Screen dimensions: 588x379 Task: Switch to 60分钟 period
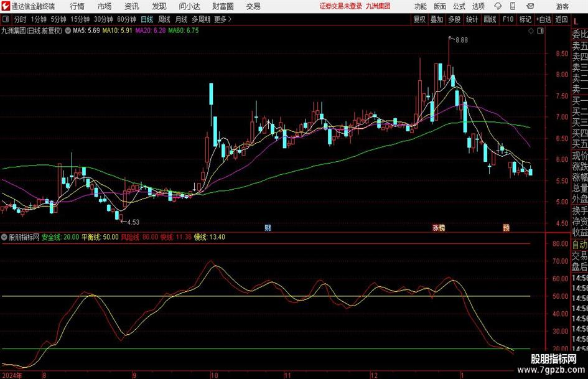pos(127,19)
